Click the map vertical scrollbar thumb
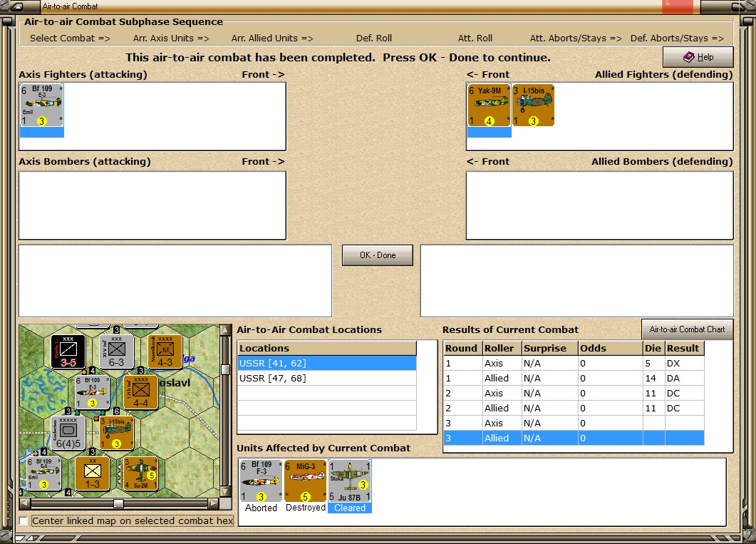The image size is (756, 544). point(225,369)
